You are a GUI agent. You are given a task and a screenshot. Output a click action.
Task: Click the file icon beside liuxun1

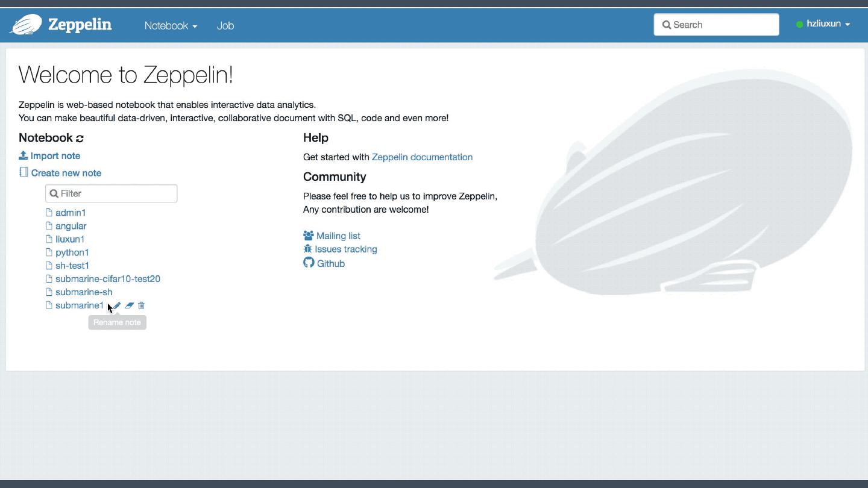[49, 239]
